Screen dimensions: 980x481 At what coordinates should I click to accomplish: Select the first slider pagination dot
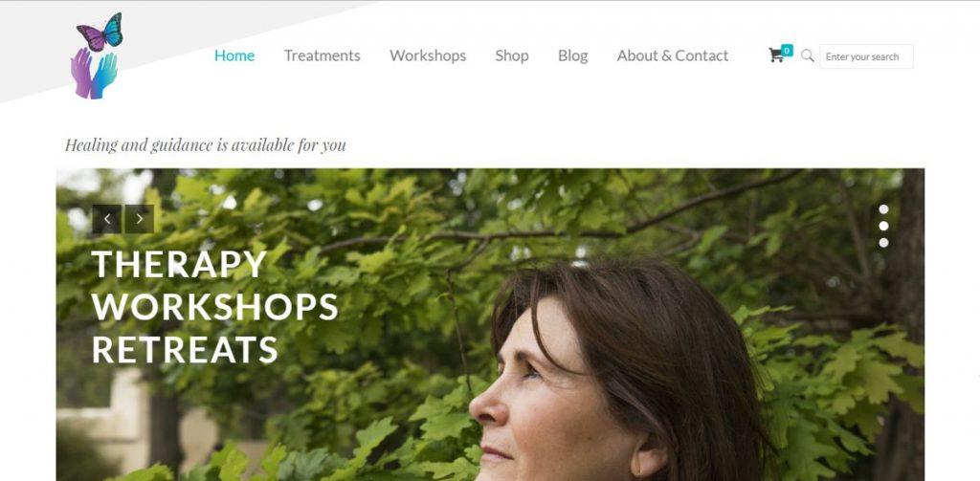[883, 209]
